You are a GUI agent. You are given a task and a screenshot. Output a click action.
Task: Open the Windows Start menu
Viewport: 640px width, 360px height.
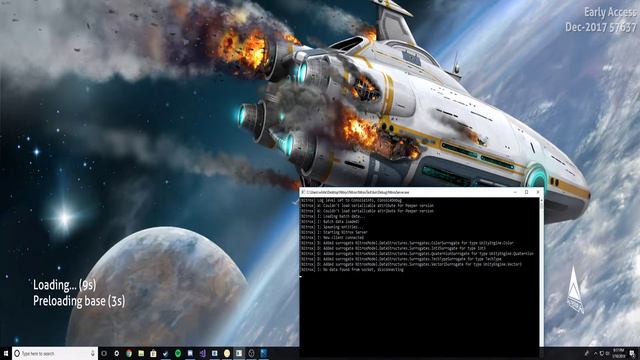pyautogui.click(x=6, y=353)
